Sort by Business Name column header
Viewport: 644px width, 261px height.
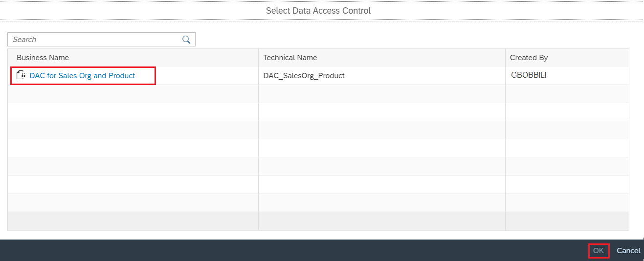pyautogui.click(x=43, y=58)
